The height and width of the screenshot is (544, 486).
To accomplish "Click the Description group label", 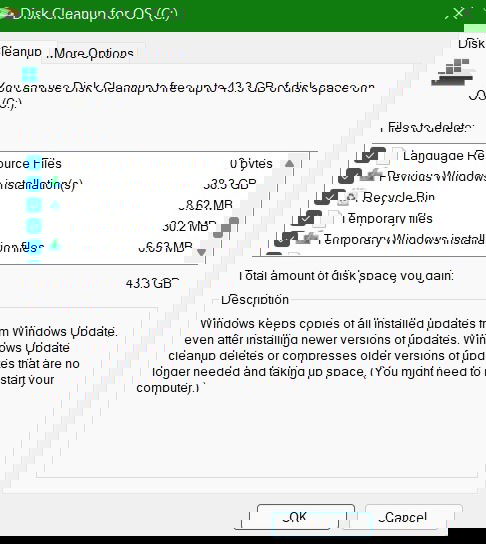I will tap(255, 299).
